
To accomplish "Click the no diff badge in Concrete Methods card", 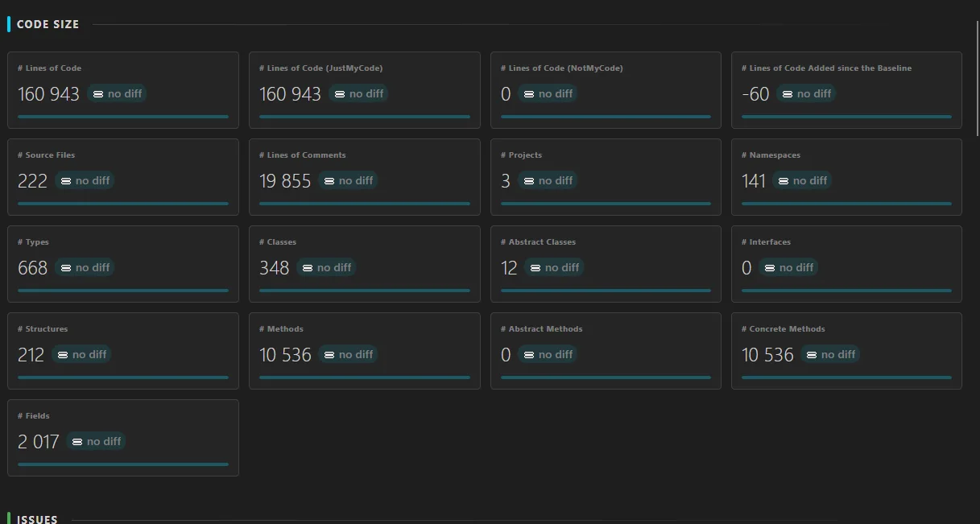I will [x=830, y=354].
